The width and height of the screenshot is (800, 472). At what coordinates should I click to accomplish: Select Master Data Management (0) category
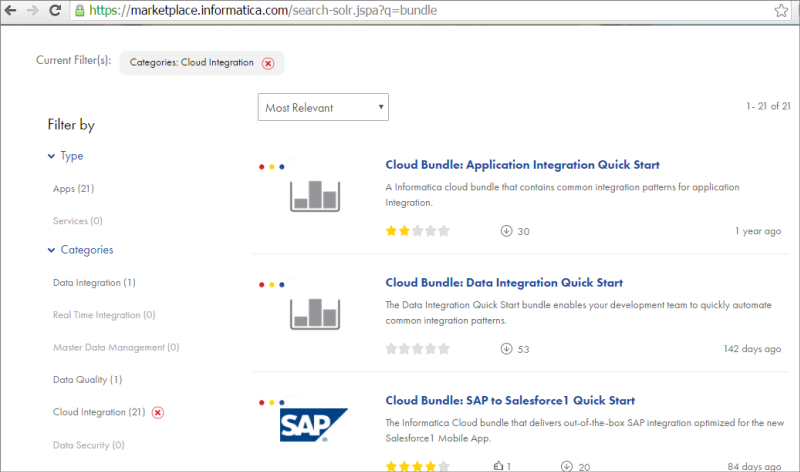click(116, 347)
